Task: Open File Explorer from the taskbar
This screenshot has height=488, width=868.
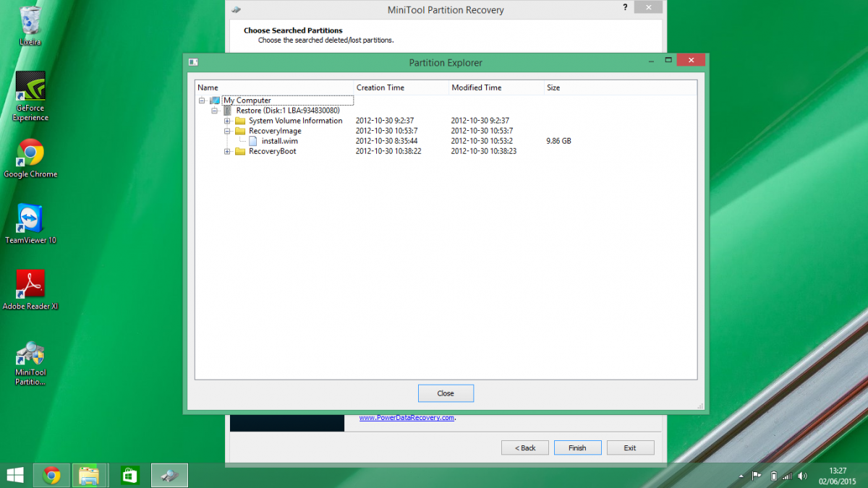Action: point(89,475)
